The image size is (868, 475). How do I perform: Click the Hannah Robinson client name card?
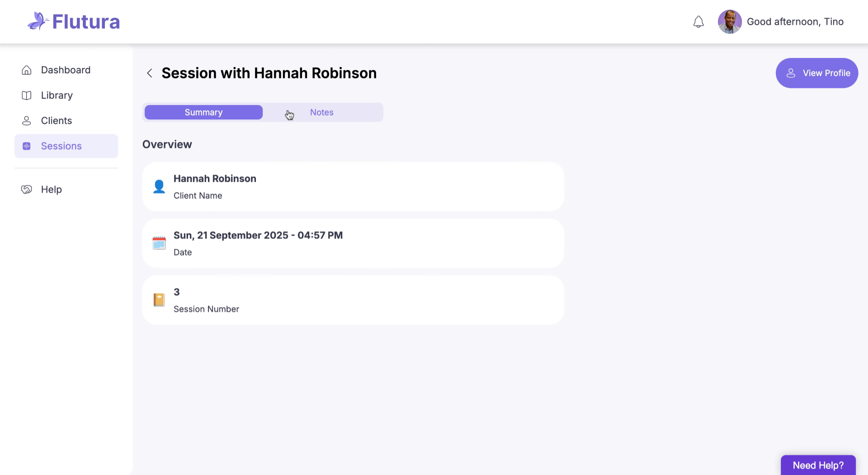click(353, 187)
